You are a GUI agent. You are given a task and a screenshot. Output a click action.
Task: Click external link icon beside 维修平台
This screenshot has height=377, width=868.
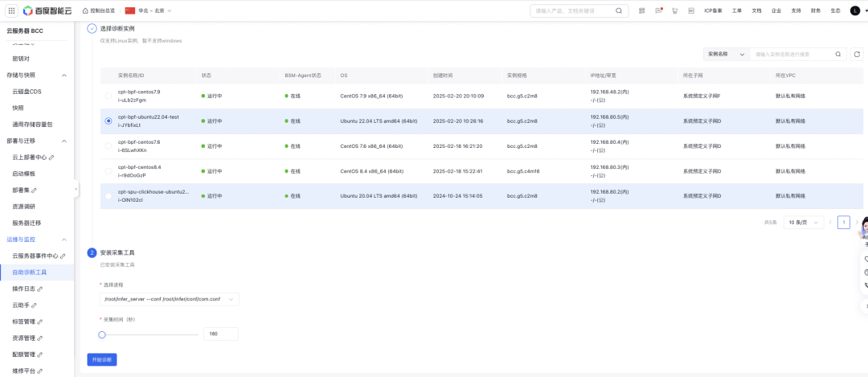tap(40, 371)
